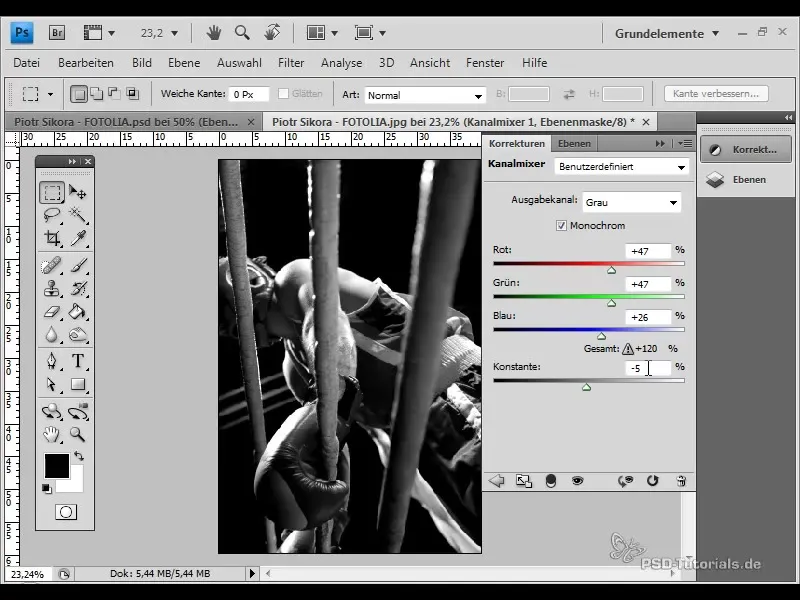This screenshot has width=800, height=600.
Task: Reset adjustment to defaults icon
Action: point(653,481)
